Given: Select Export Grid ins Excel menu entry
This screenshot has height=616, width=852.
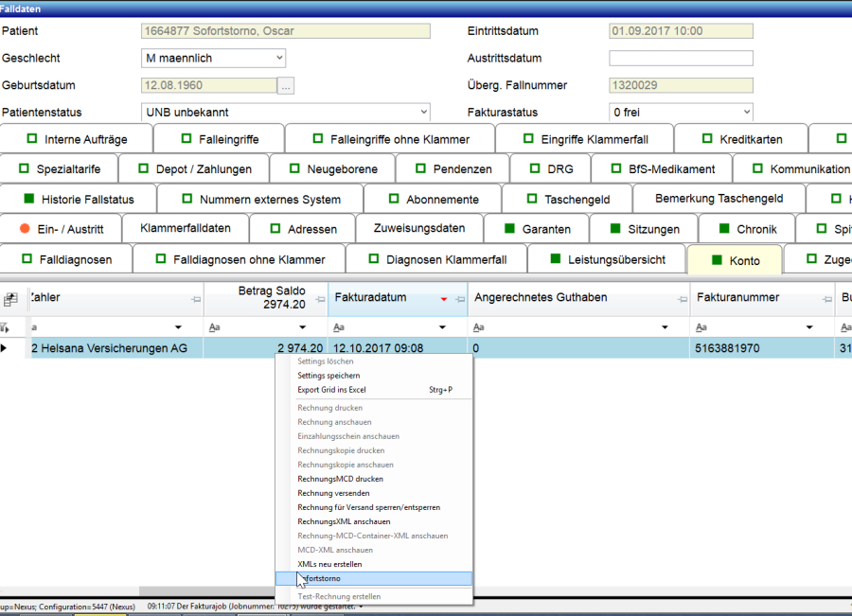Looking at the screenshot, I should (x=331, y=390).
